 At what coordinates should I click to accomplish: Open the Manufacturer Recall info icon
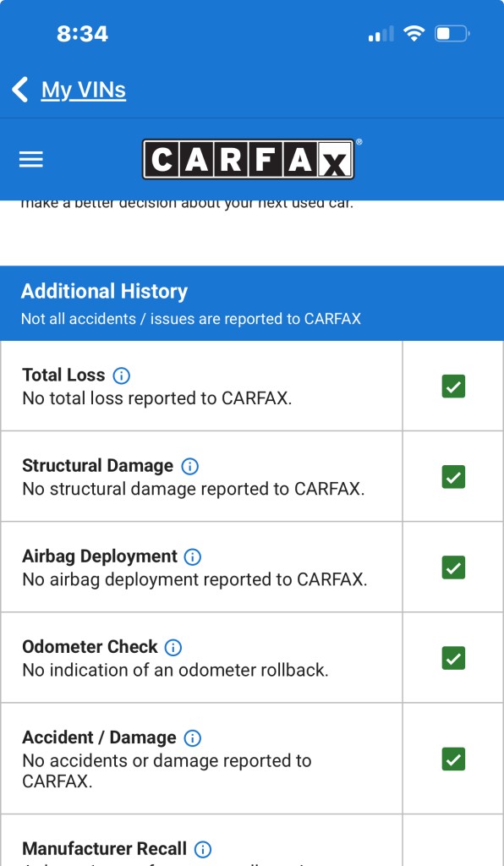(x=203, y=849)
